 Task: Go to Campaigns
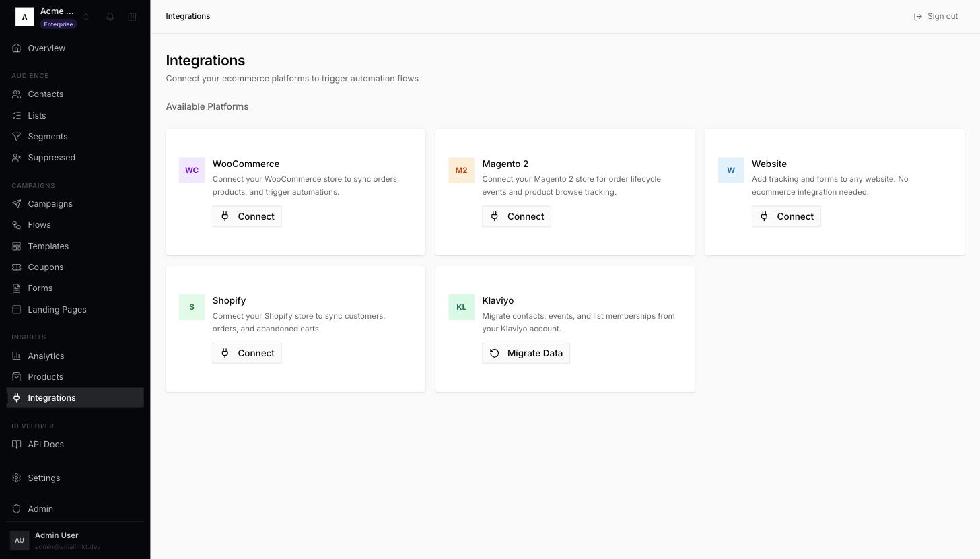[75, 204]
